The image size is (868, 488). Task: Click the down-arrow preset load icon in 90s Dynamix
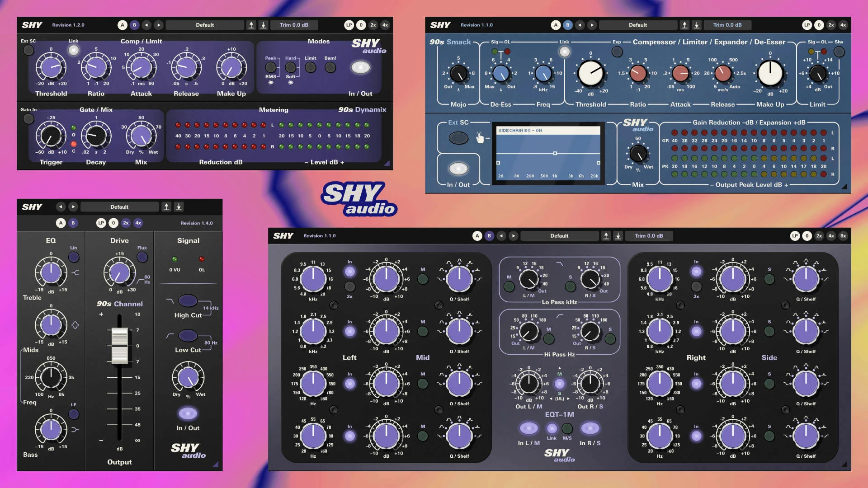(x=263, y=25)
